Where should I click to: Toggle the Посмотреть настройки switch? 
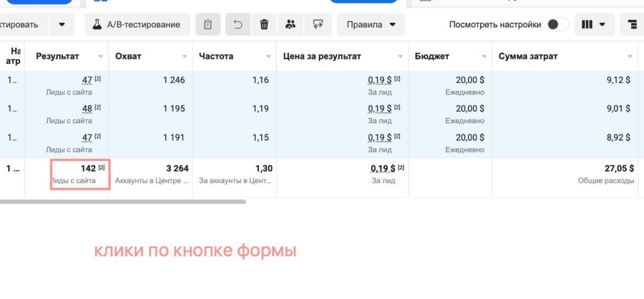(x=557, y=24)
